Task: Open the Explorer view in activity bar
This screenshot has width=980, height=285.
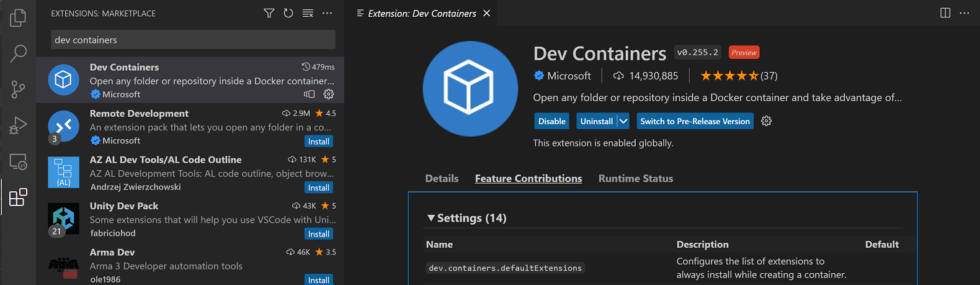Action: click(x=18, y=17)
